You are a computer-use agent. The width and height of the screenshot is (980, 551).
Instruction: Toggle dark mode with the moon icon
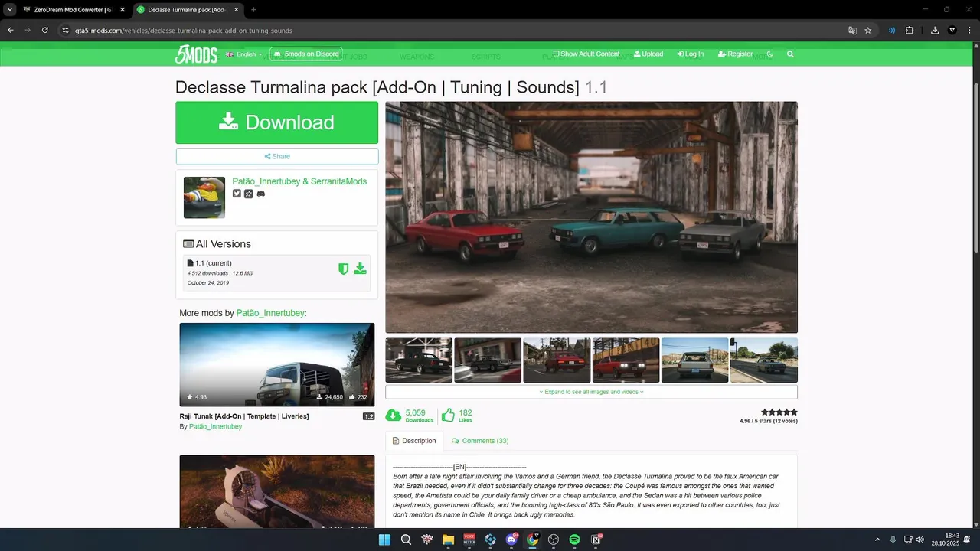(769, 54)
